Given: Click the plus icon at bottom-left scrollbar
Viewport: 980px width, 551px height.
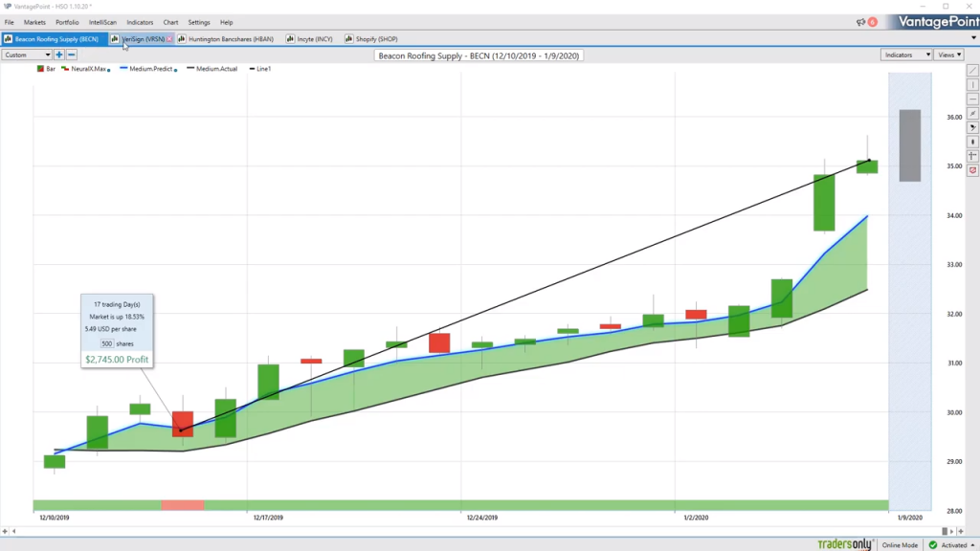Looking at the screenshot, I should (x=5, y=532).
